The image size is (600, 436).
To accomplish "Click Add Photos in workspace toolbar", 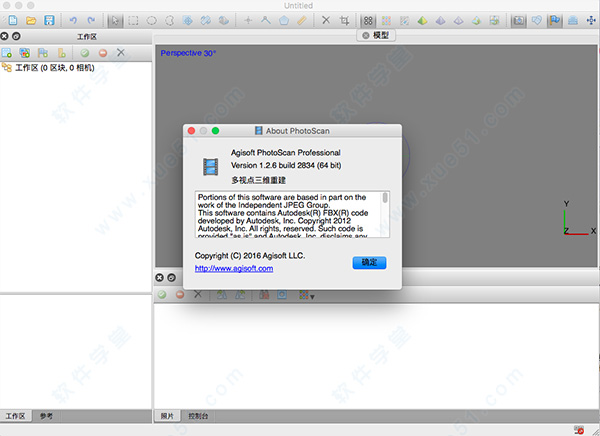I will pyautogui.click(x=24, y=53).
